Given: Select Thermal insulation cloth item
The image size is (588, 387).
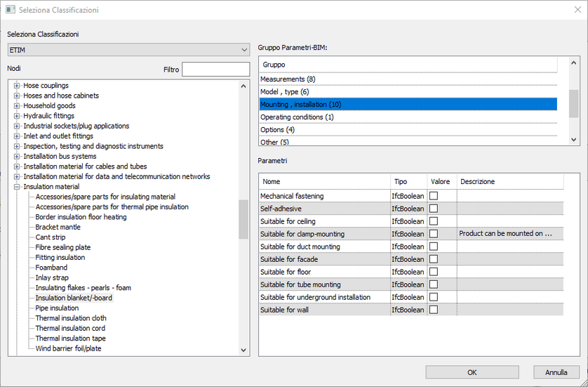Looking at the screenshot, I should 71,318.
